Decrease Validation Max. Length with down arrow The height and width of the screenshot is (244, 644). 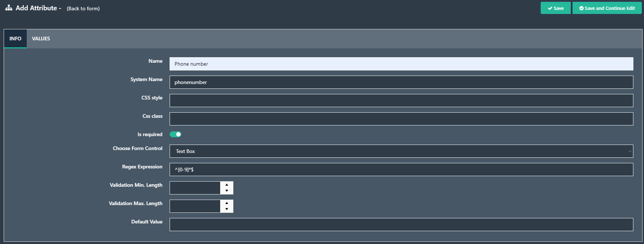[227, 209]
